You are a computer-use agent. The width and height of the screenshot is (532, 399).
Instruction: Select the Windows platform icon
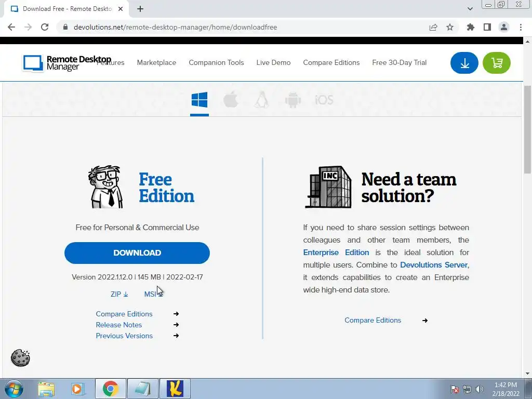point(199,100)
